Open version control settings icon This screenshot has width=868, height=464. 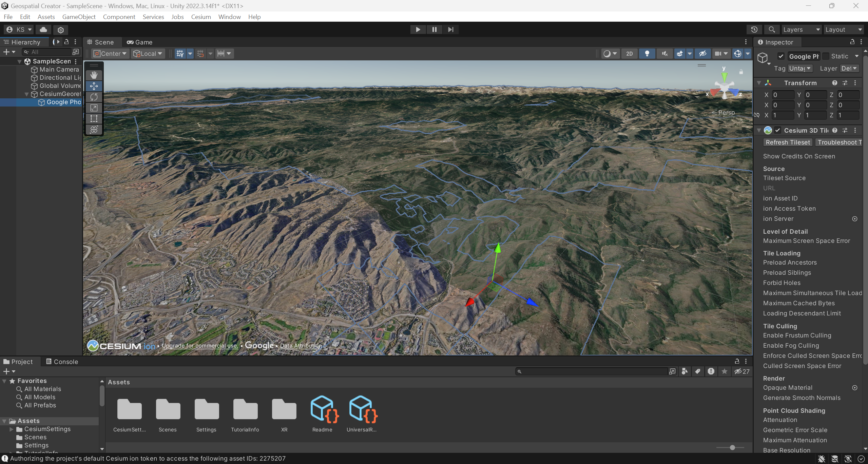[61, 30]
